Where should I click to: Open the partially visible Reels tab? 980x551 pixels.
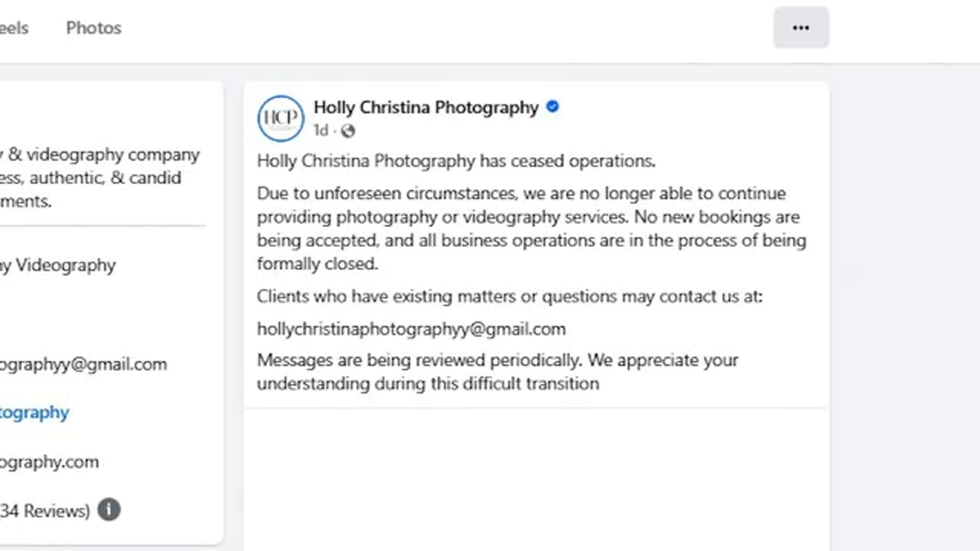13,28
